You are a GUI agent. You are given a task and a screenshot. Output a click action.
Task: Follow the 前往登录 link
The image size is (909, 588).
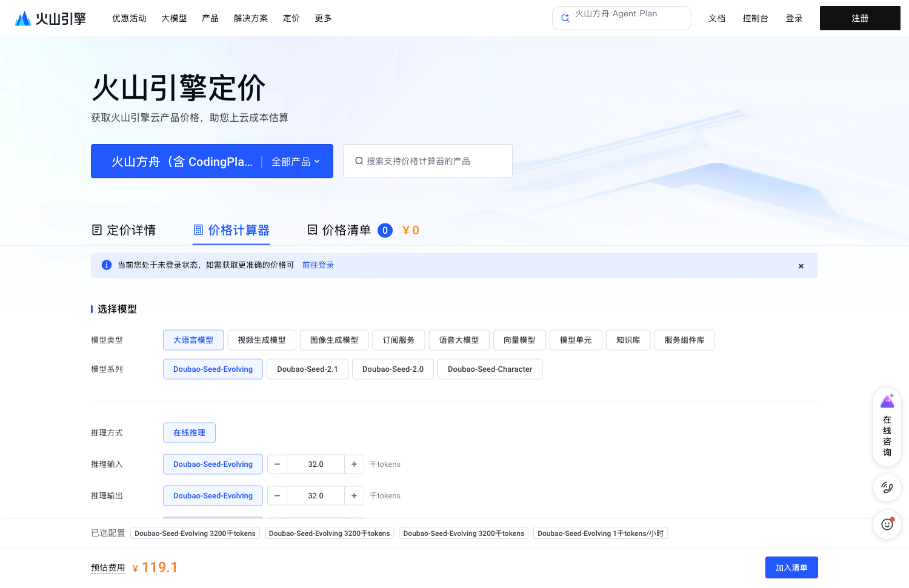(318, 265)
